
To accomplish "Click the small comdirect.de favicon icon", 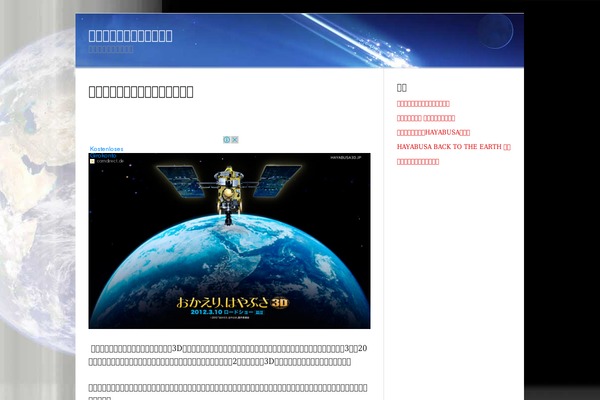I will click(92, 162).
